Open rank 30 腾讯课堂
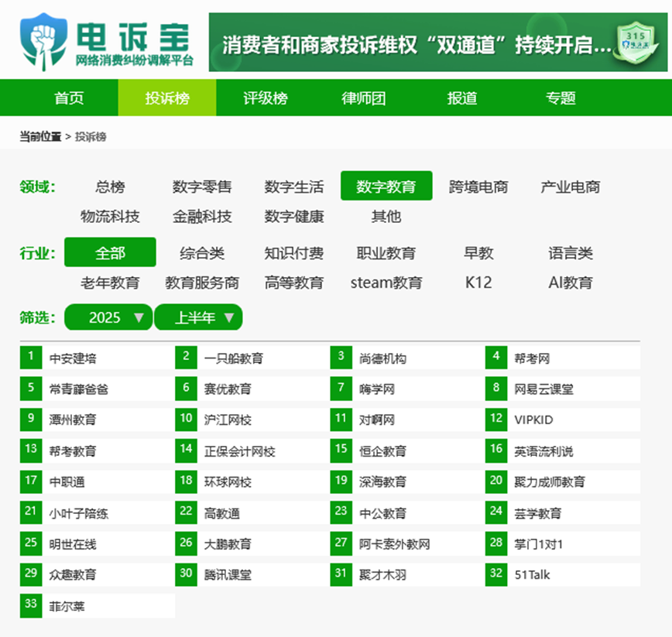This screenshot has height=637, width=672. point(252,574)
